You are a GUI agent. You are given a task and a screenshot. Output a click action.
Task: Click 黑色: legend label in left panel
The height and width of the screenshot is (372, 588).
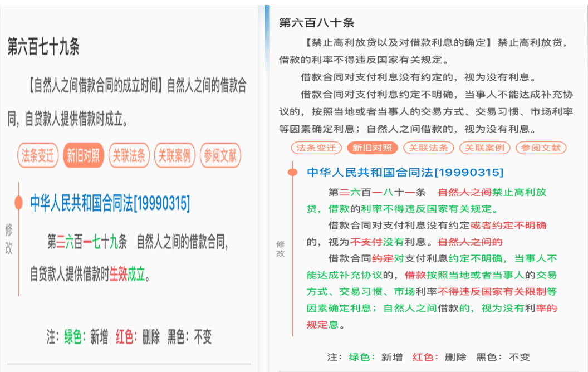179,337
